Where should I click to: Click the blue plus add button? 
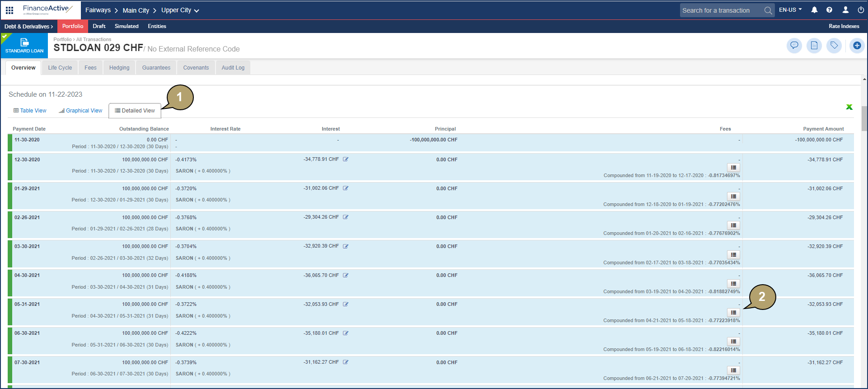(x=857, y=46)
